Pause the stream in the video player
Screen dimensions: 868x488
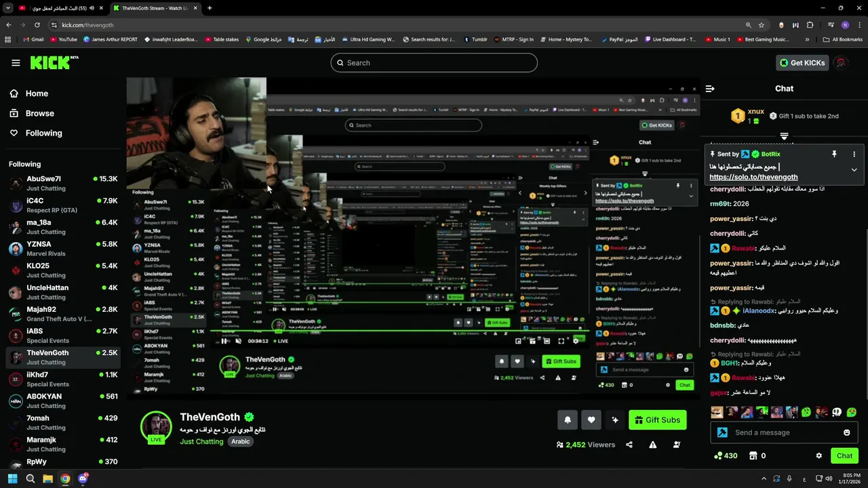point(224,341)
